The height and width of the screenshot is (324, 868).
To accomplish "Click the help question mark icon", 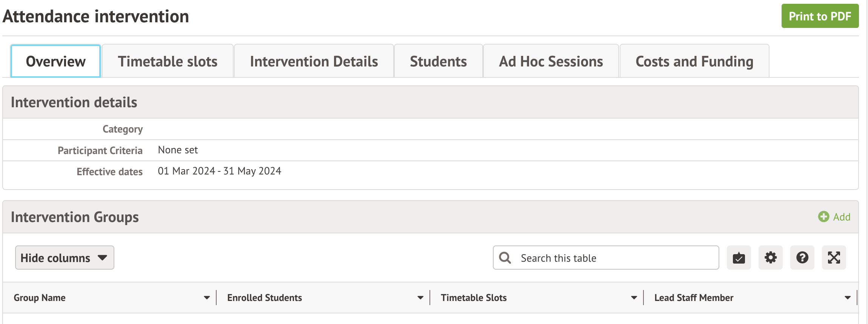I will click(x=802, y=258).
